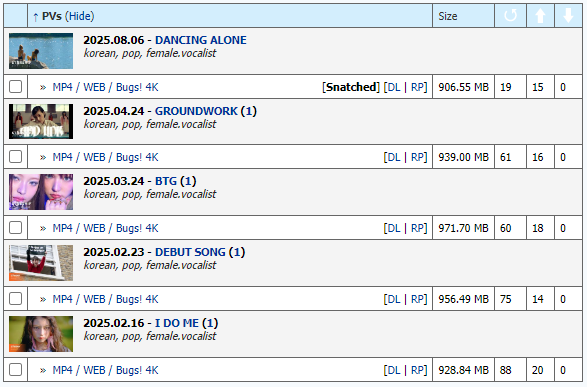Open the DANCING ALONE thumbnail image
The width and height of the screenshot is (587, 387).
click(41, 51)
